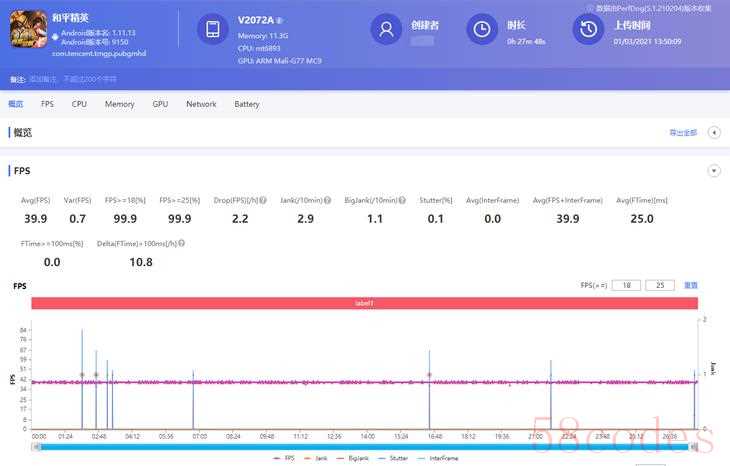This screenshot has height=466, width=730.
Task: Click help icon next to Jank(/10min)
Action: pos(323,200)
